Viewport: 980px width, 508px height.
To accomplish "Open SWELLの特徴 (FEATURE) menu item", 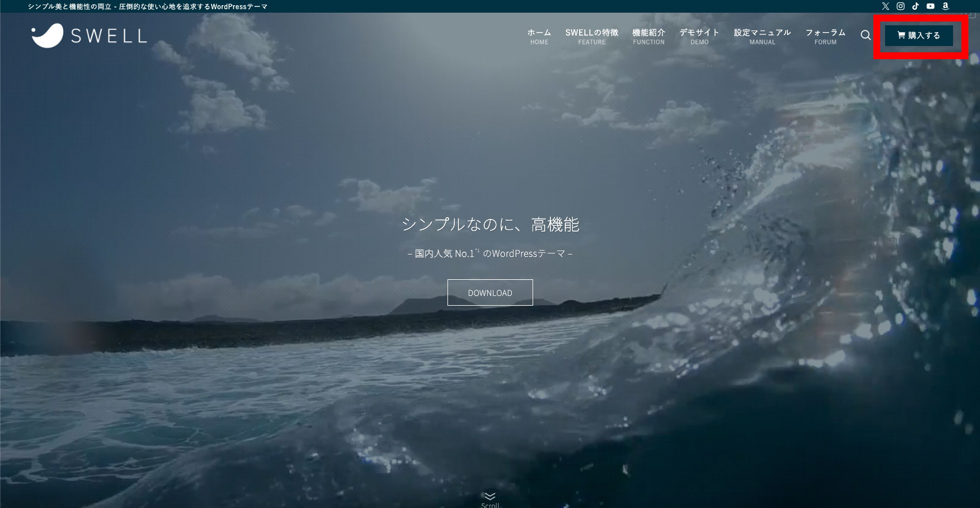I will click(x=592, y=36).
